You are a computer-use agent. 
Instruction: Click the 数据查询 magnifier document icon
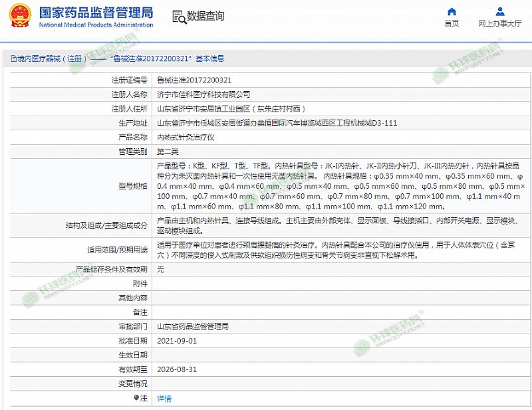pos(179,17)
